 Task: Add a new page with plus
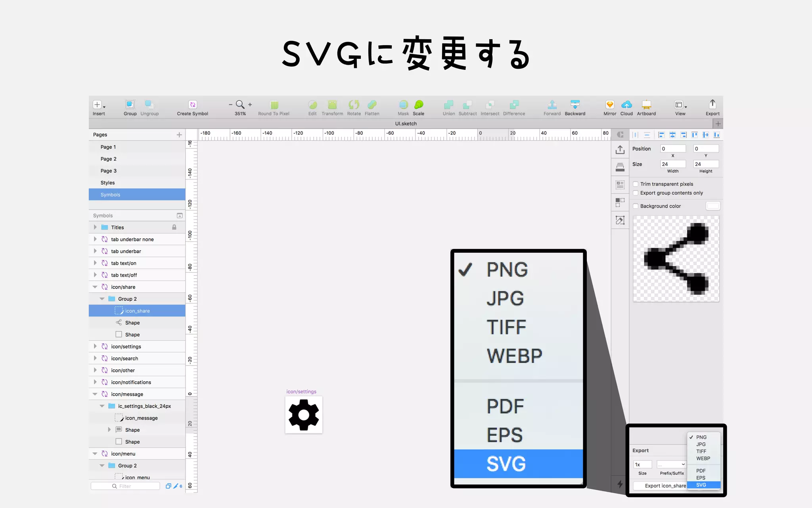[x=179, y=135]
